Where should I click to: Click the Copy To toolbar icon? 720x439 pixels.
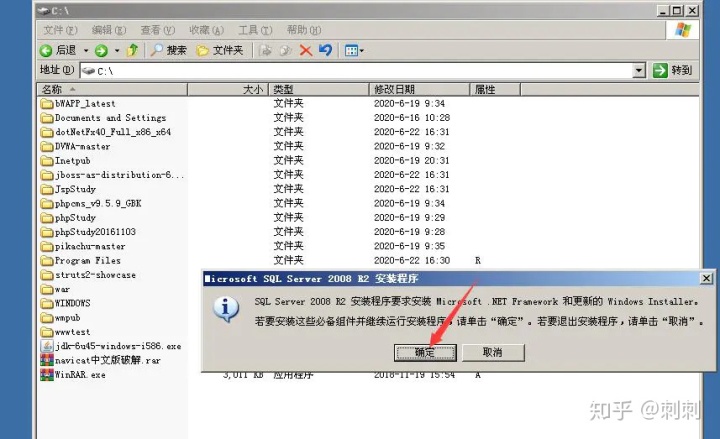pyautogui.click(x=285, y=51)
